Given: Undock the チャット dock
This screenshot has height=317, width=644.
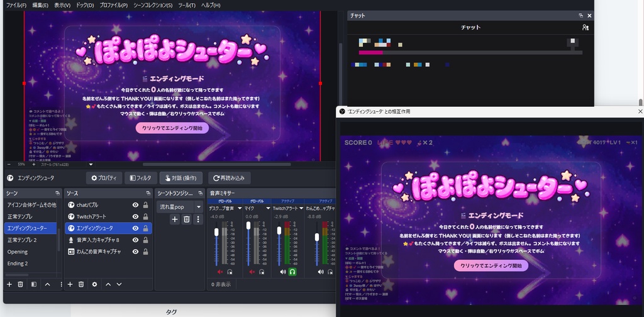Looking at the screenshot, I should click(580, 16).
